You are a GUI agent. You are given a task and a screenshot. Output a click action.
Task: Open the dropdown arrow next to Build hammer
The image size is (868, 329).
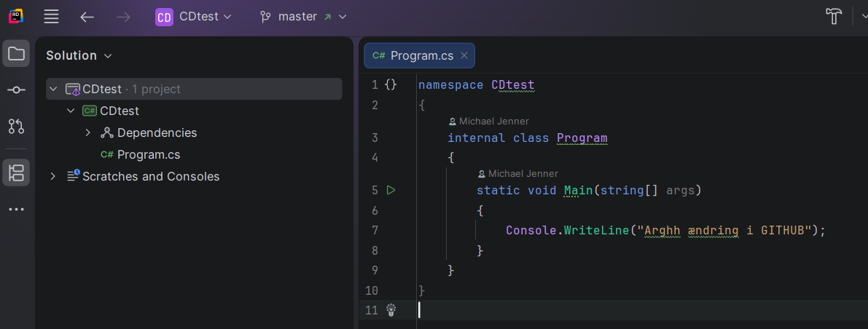864,16
